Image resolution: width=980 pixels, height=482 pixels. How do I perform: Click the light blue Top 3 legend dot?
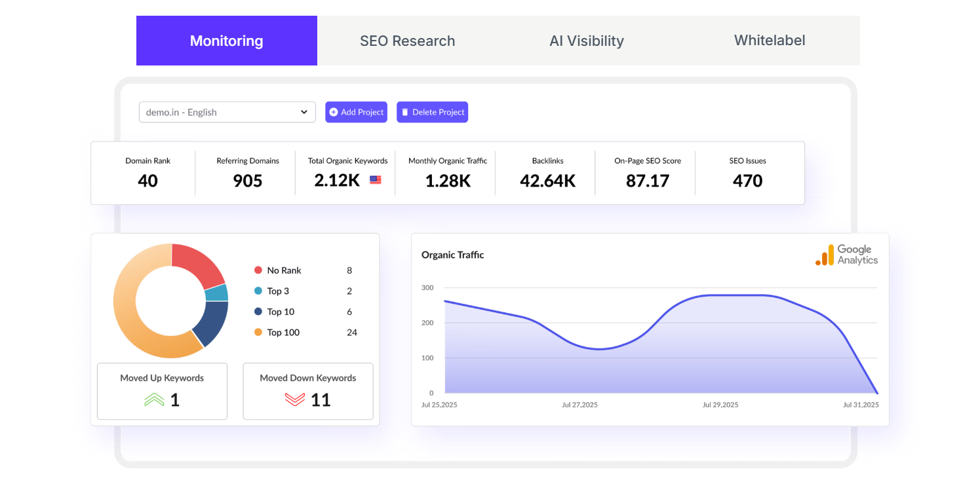pyautogui.click(x=258, y=291)
